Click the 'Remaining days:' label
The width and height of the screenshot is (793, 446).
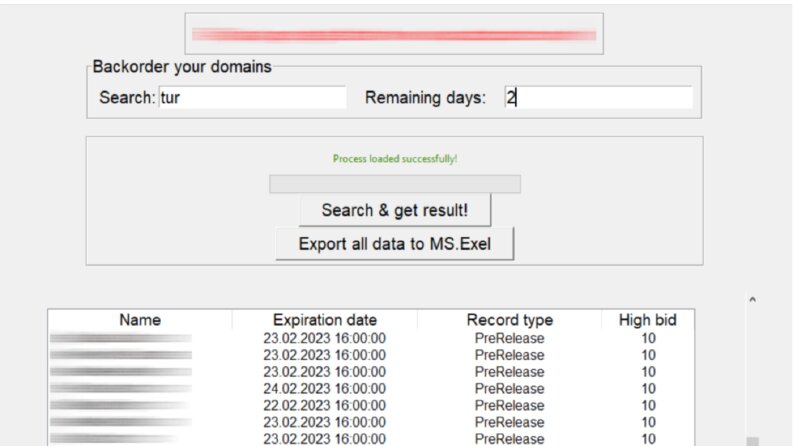[x=425, y=98]
